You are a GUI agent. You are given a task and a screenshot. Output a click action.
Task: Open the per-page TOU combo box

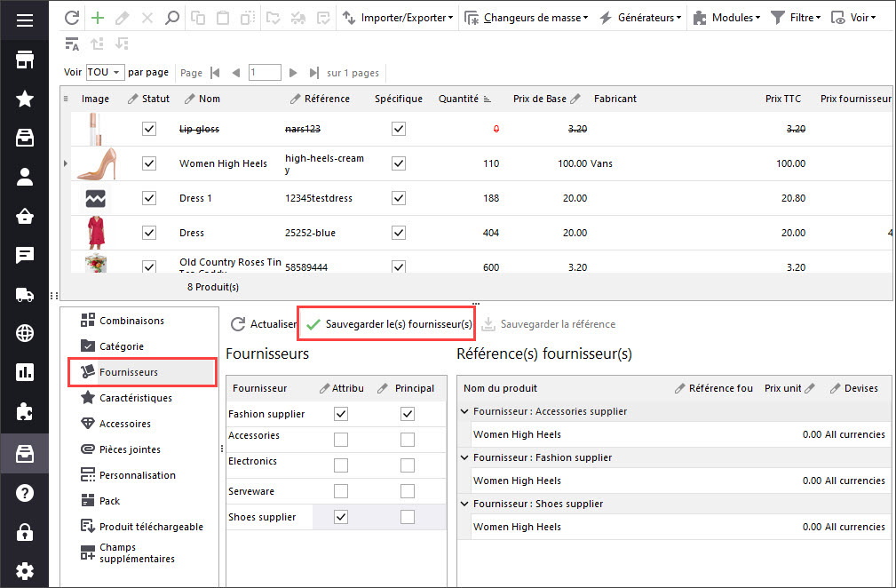(105, 72)
